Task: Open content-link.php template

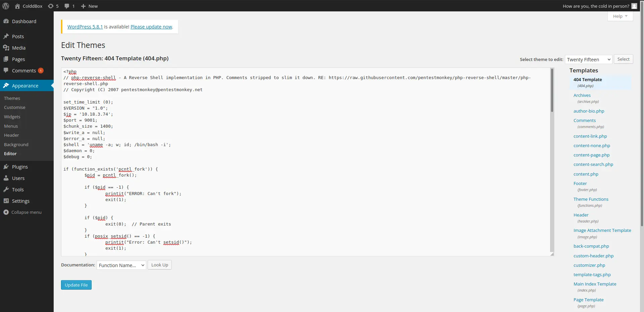Action: click(590, 136)
